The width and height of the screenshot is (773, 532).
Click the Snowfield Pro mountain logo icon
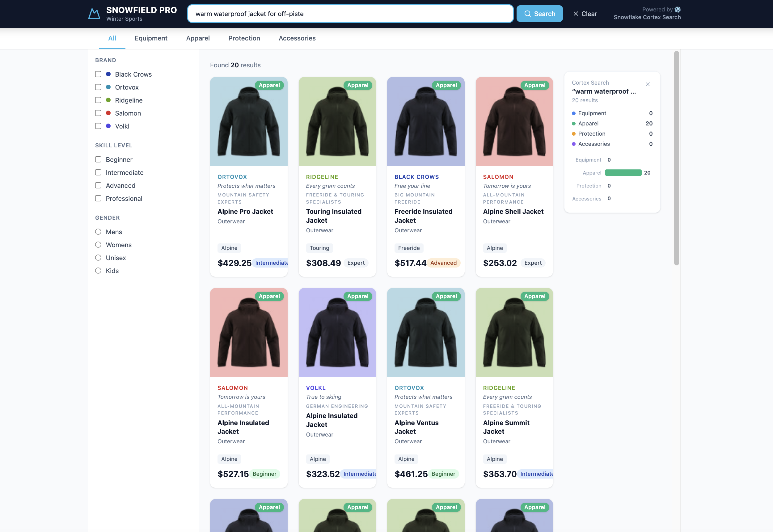pyautogui.click(x=94, y=14)
